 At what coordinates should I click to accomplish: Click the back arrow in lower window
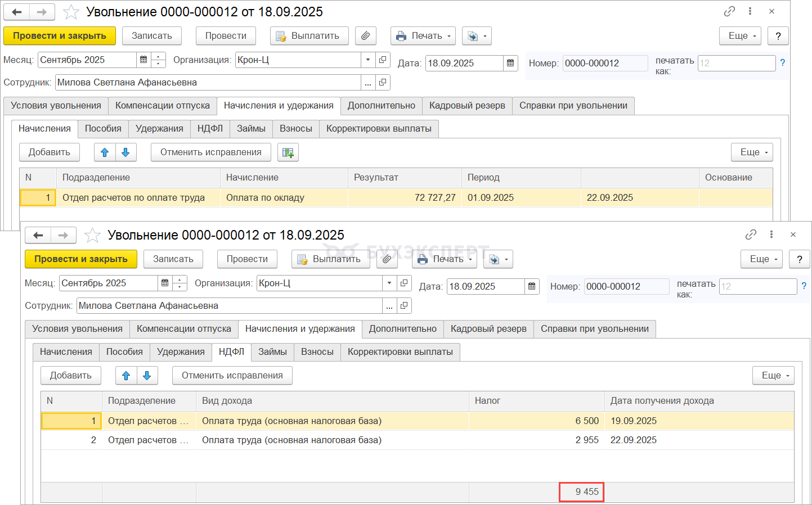pos(38,235)
